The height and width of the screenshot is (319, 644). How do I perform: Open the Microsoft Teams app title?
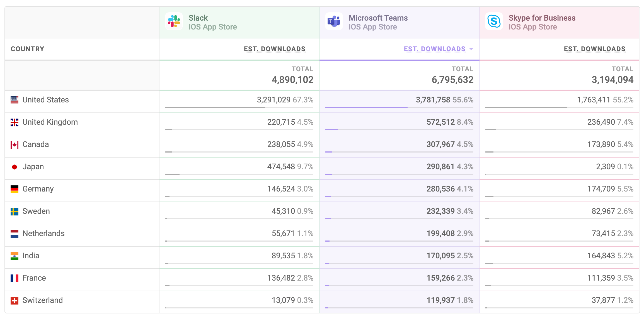tap(378, 18)
